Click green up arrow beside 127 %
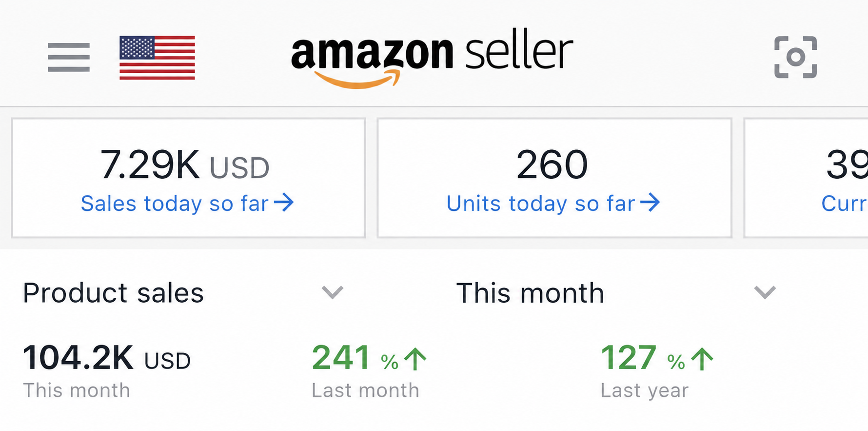 tap(702, 359)
